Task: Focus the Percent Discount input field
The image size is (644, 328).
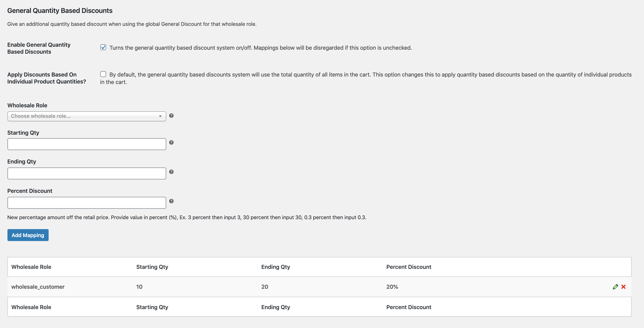Action: coord(87,203)
